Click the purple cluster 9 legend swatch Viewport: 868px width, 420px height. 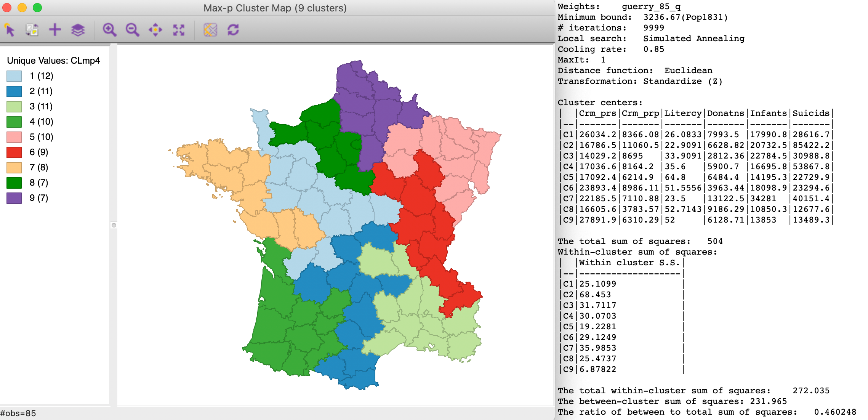click(14, 198)
